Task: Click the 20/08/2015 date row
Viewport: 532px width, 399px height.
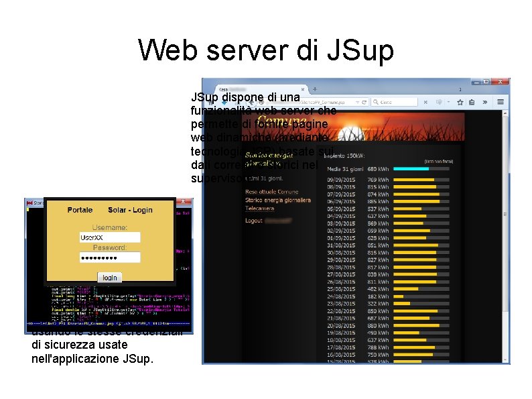Action: (x=341, y=325)
